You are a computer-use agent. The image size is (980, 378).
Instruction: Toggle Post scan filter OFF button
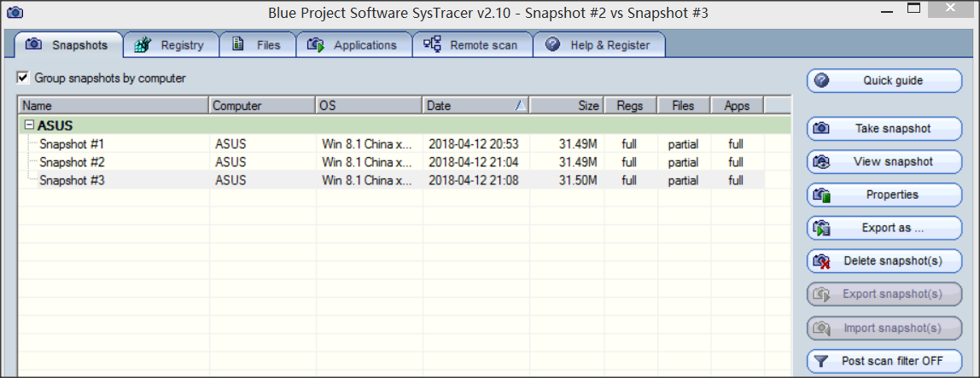tap(884, 360)
